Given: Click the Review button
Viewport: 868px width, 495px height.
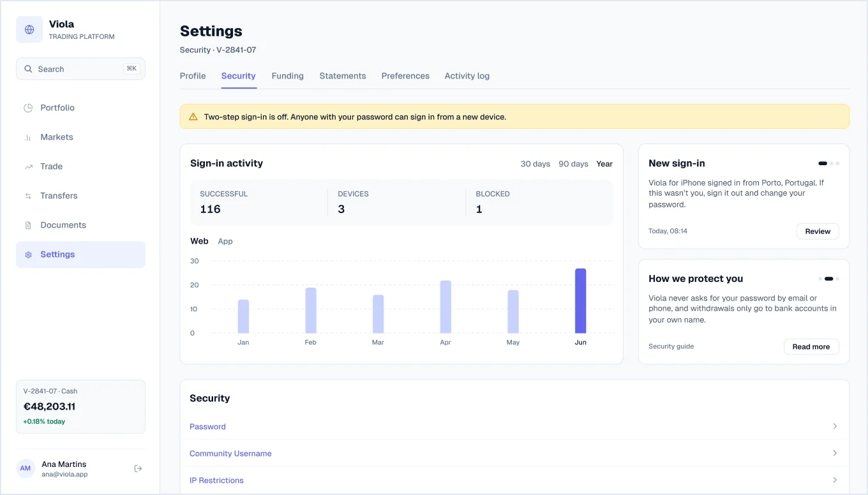Looking at the screenshot, I should click(x=818, y=232).
